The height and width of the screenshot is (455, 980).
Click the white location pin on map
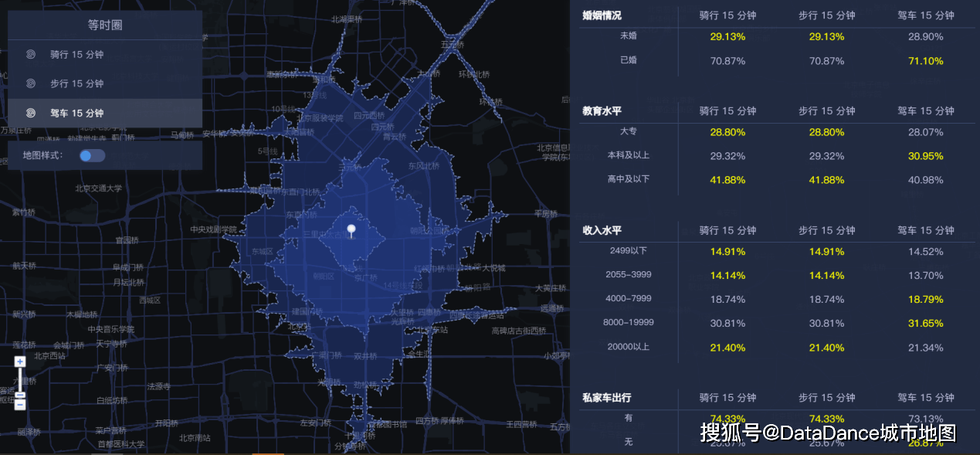coord(351,231)
